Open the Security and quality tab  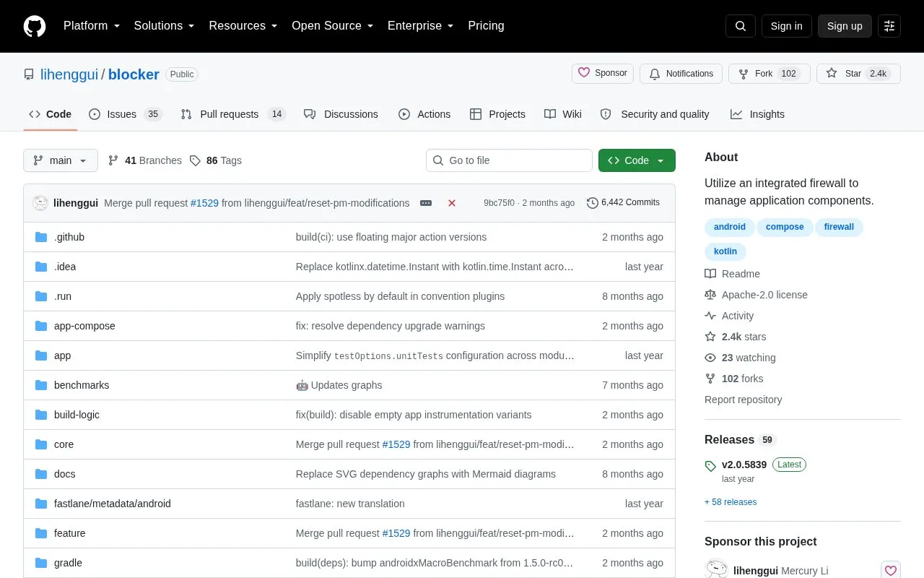coord(655,114)
